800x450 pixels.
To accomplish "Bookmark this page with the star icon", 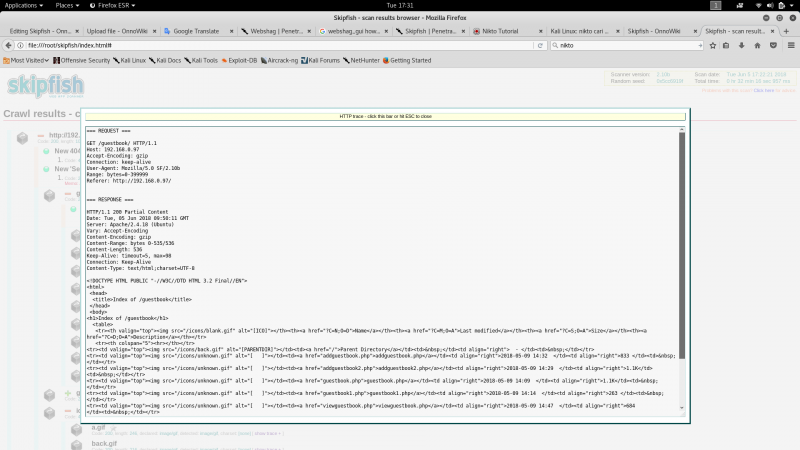I will [x=713, y=45].
